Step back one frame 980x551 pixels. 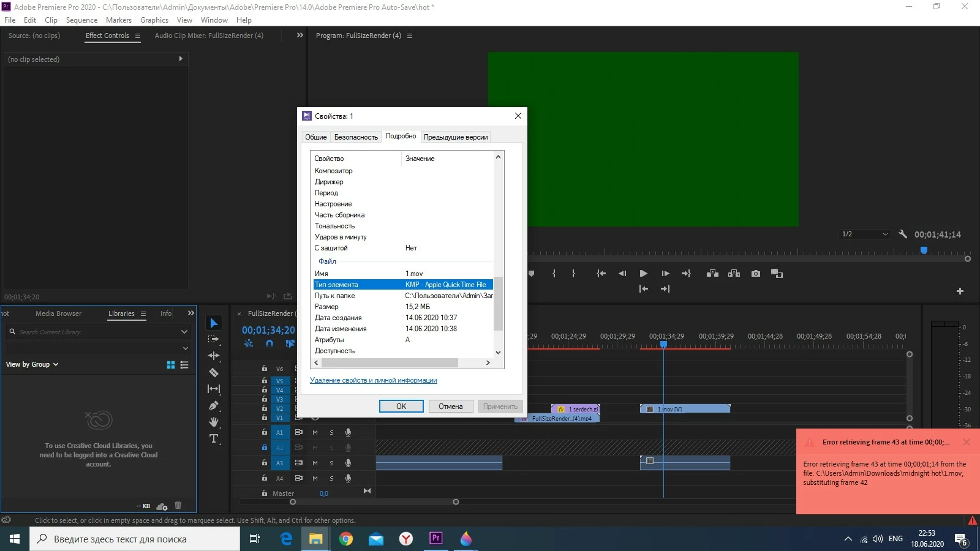point(622,274)
